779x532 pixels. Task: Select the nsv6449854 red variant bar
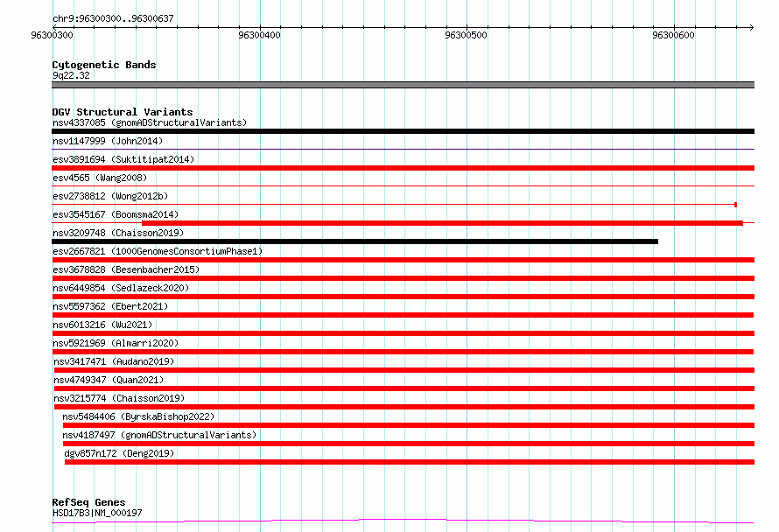pos(403,297)
